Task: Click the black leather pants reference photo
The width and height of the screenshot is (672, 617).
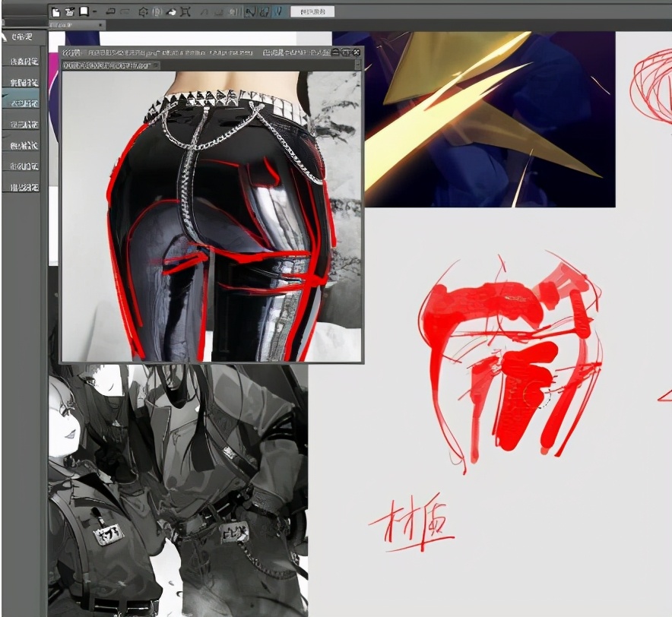Action: tap(211, 216)
